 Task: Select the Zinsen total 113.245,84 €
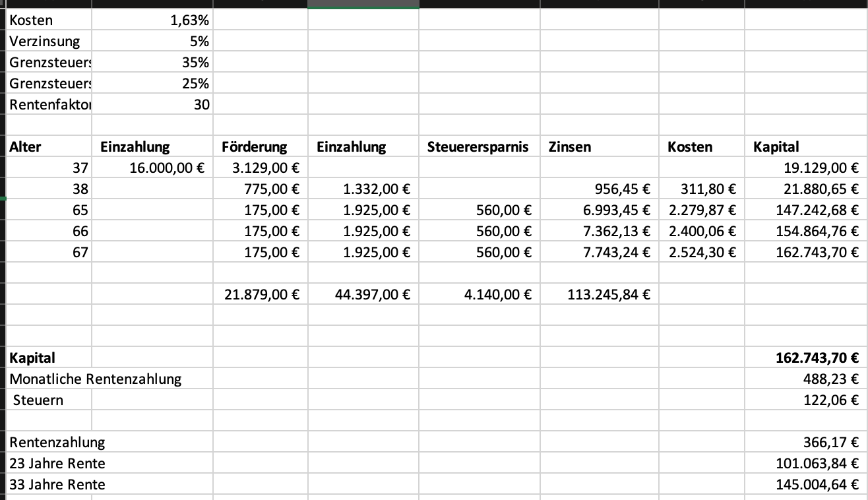point(600,295)
